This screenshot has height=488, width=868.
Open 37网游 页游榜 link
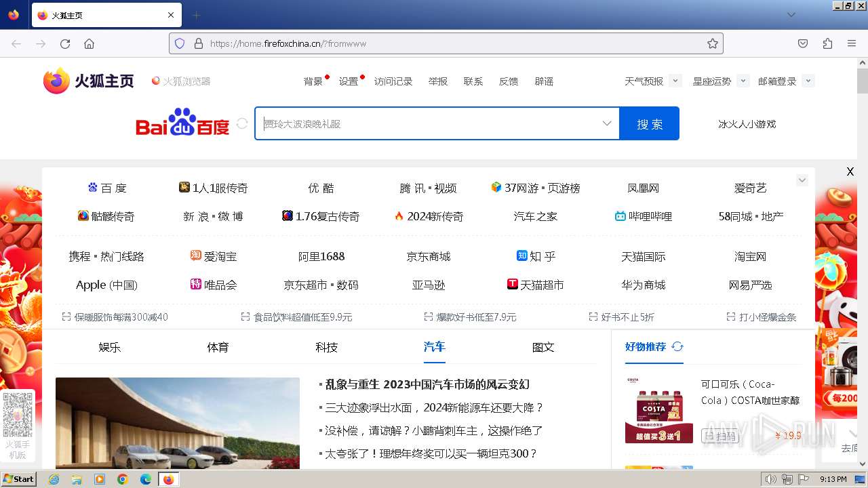536,188
